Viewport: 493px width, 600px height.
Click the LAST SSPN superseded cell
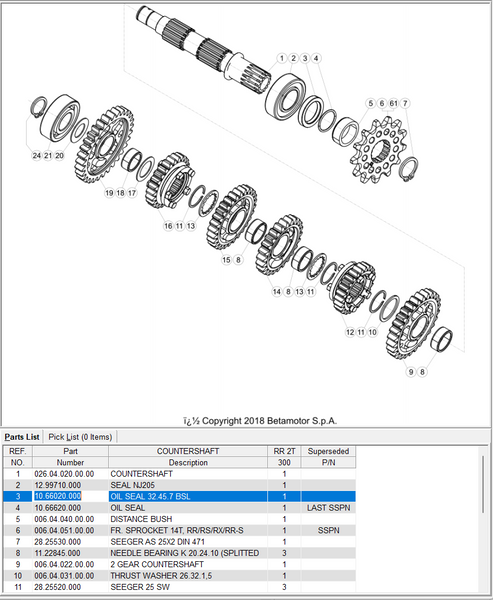[x=328, y=508]
